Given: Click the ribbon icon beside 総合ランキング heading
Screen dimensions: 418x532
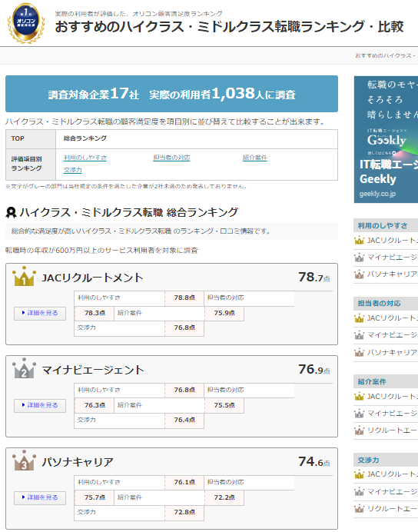Looking at the screenshot, I should 12,212.
